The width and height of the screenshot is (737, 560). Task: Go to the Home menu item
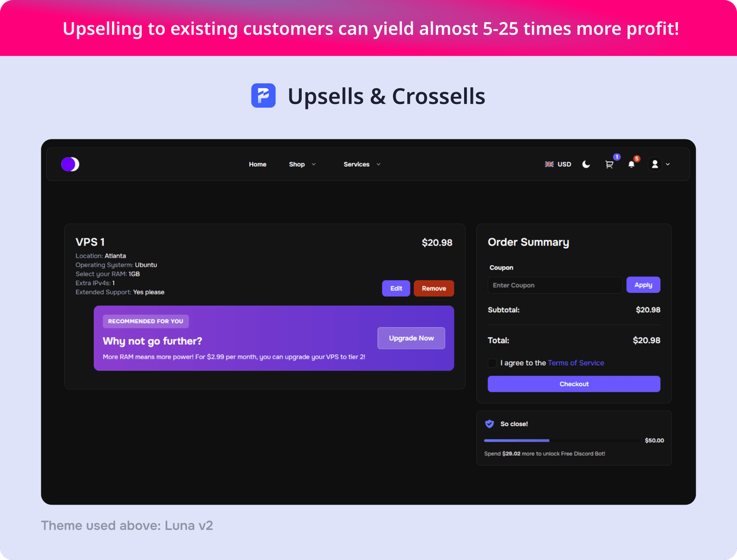click(x=257, y=164)
